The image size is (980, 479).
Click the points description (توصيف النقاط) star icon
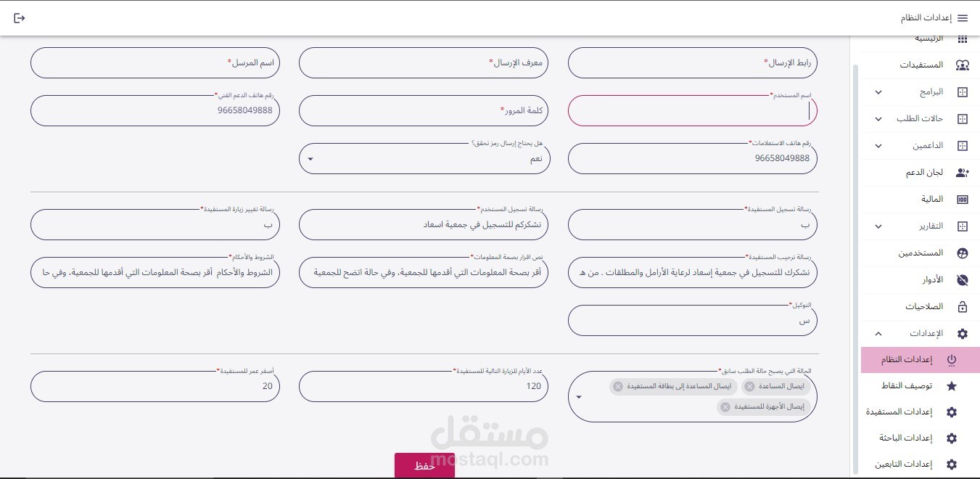pos(952,386)
